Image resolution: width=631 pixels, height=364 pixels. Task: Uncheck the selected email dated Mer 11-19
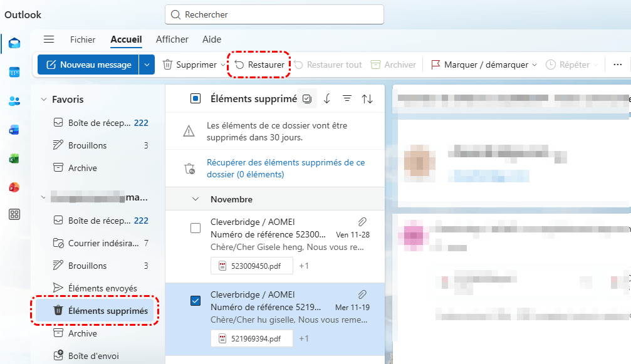click(196, 301)
